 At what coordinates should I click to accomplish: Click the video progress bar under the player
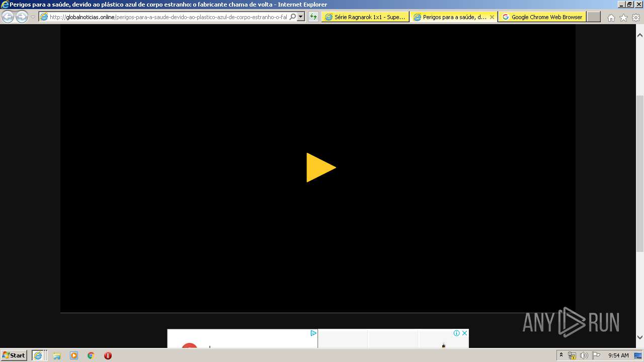pos(318,313)
